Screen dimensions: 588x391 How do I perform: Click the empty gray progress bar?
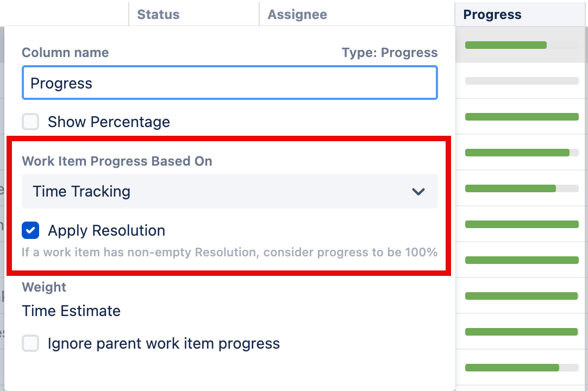521,80
